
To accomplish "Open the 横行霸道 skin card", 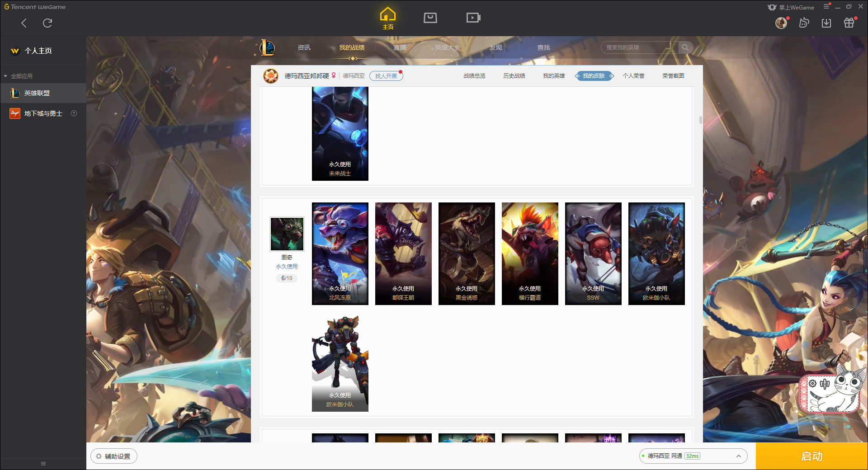I will (x=530, y=254).
